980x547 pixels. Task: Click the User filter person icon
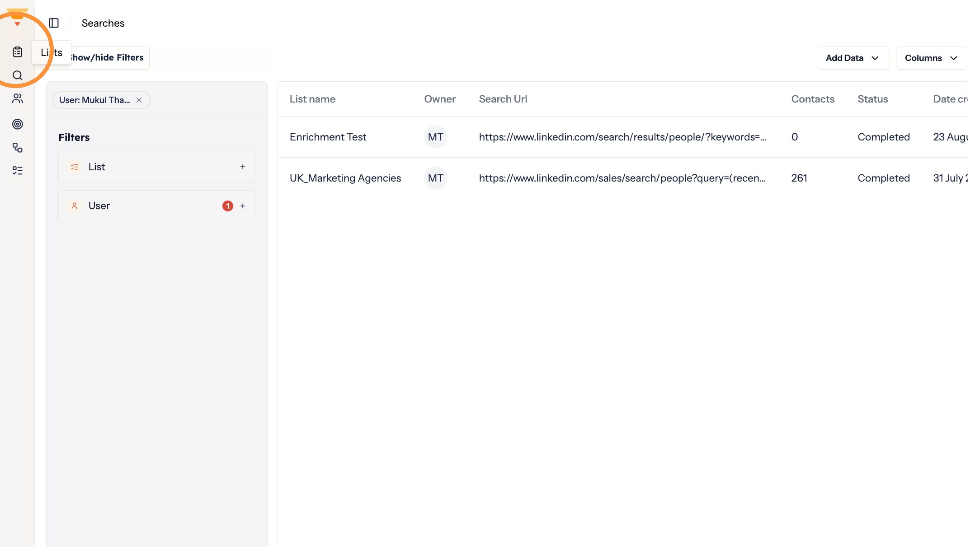coord(75,206)
